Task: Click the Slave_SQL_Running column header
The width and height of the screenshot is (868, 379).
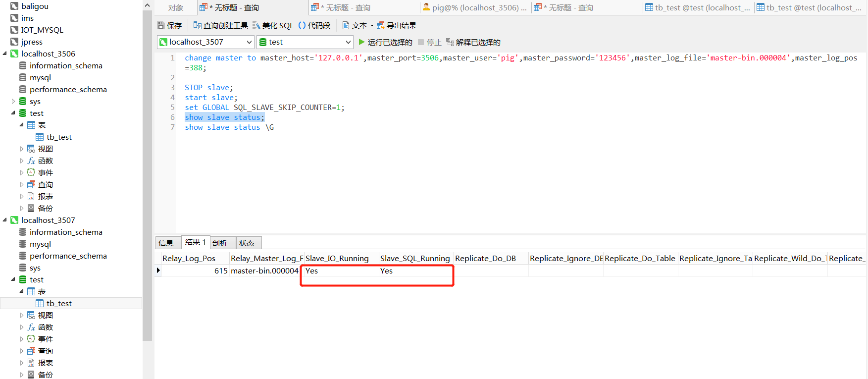Action: pos(416,258)
